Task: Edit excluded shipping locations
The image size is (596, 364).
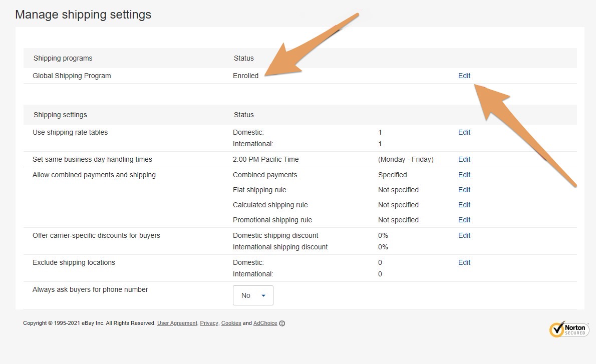Action: click(x=464, y=262)
